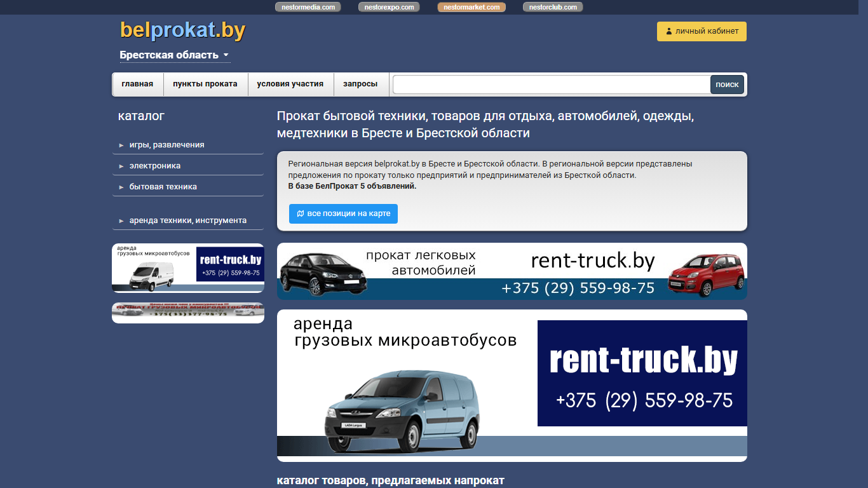Open the условия участия menu tab

coord(290,84)
